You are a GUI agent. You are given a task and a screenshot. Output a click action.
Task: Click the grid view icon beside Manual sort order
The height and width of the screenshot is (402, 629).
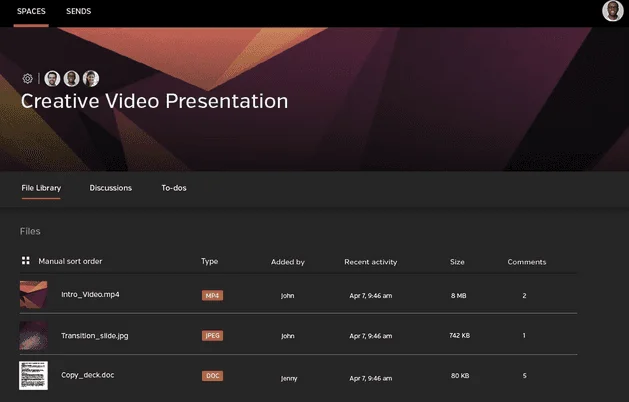click(26, 261)
